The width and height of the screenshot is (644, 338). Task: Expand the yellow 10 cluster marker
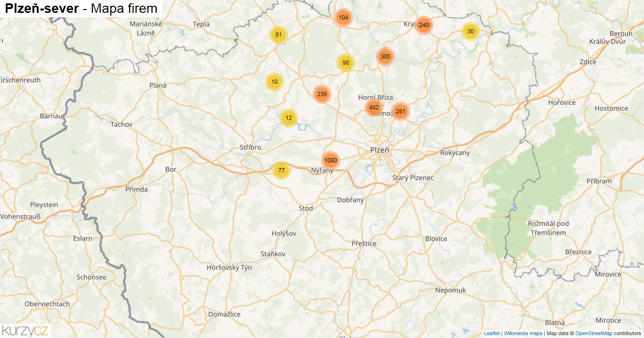tap(274, 82)
